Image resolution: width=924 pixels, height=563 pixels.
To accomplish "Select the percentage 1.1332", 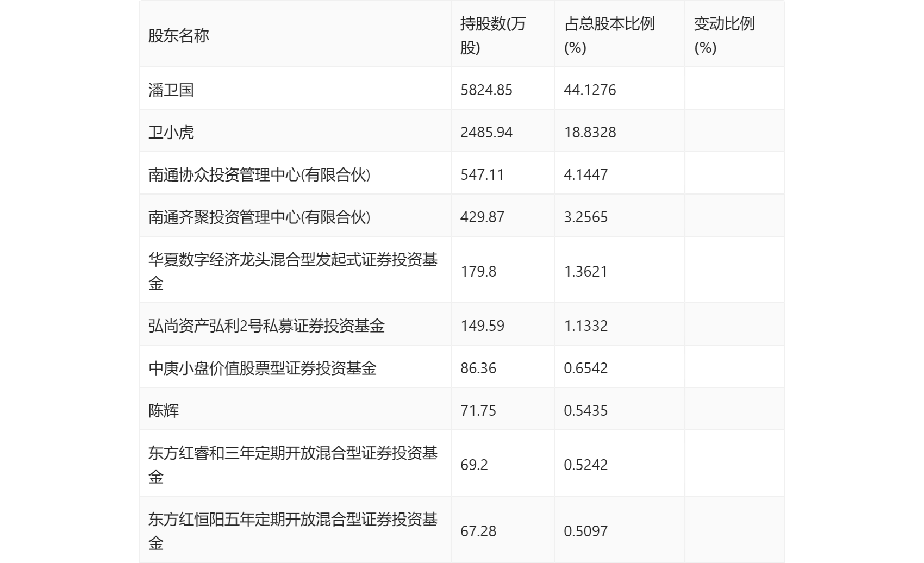I will (586, 326).
